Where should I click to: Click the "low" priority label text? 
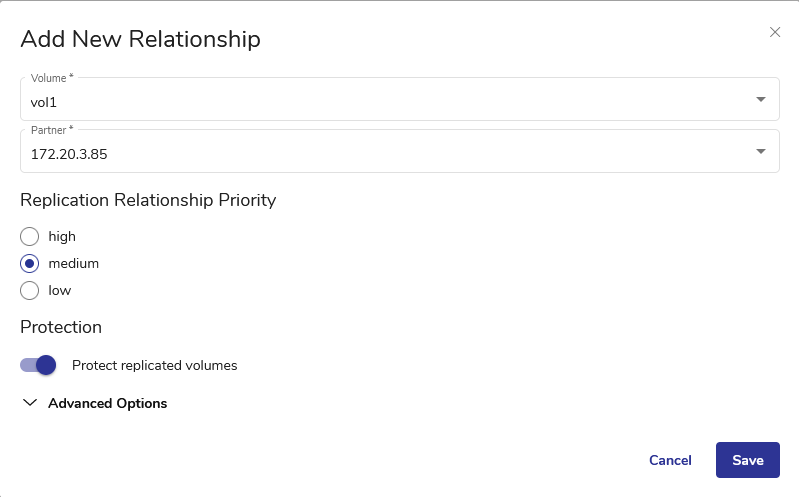[x=60, y=291]
